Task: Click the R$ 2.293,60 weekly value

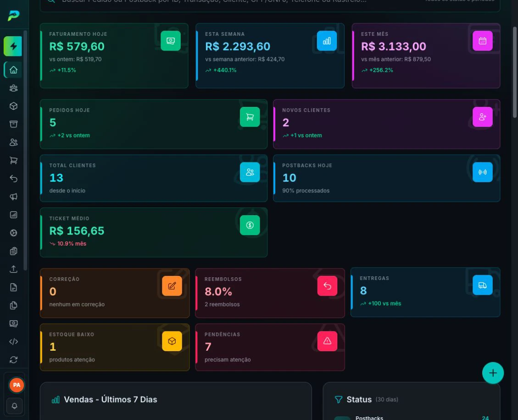Action: point(238,46)
